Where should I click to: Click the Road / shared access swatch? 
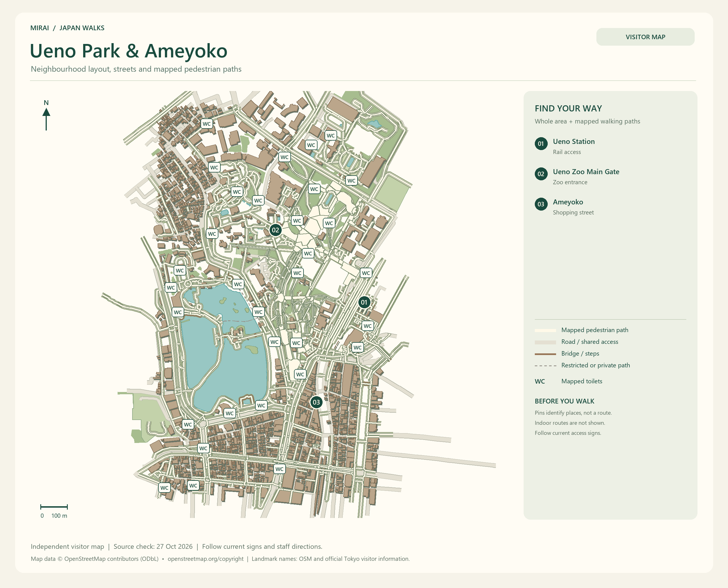pos(545,342)
